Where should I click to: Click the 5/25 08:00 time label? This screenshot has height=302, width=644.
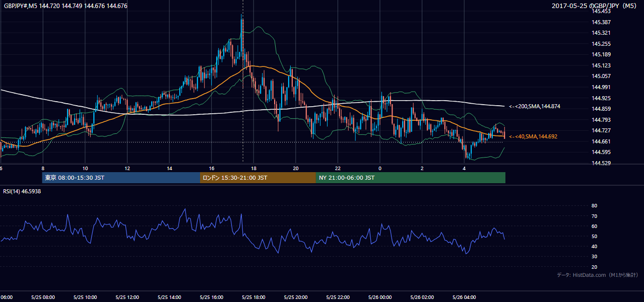(x=43, y=297)
